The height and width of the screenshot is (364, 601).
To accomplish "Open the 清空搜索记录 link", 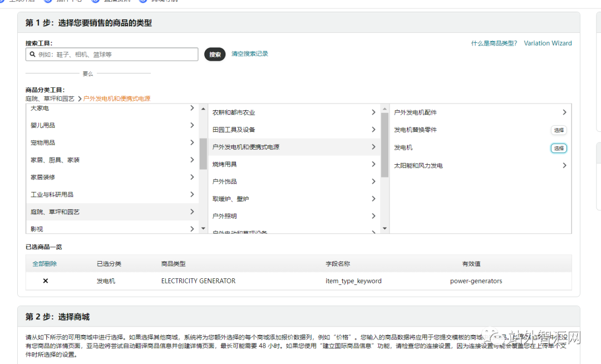I will [249, 53].
